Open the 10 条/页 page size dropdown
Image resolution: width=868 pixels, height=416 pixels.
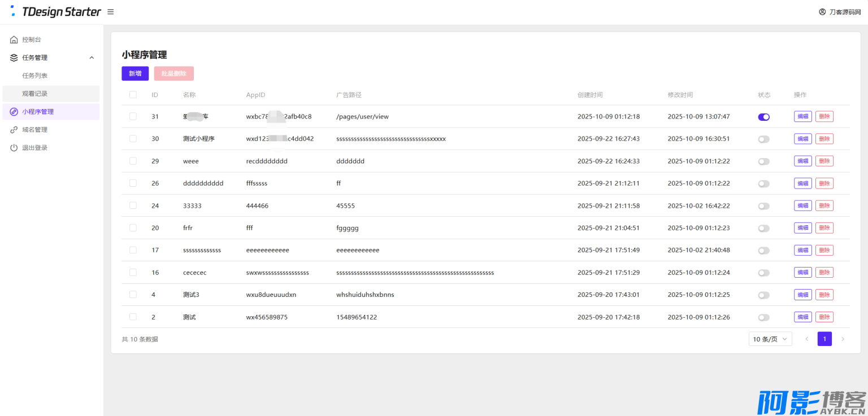pos(770,339)
